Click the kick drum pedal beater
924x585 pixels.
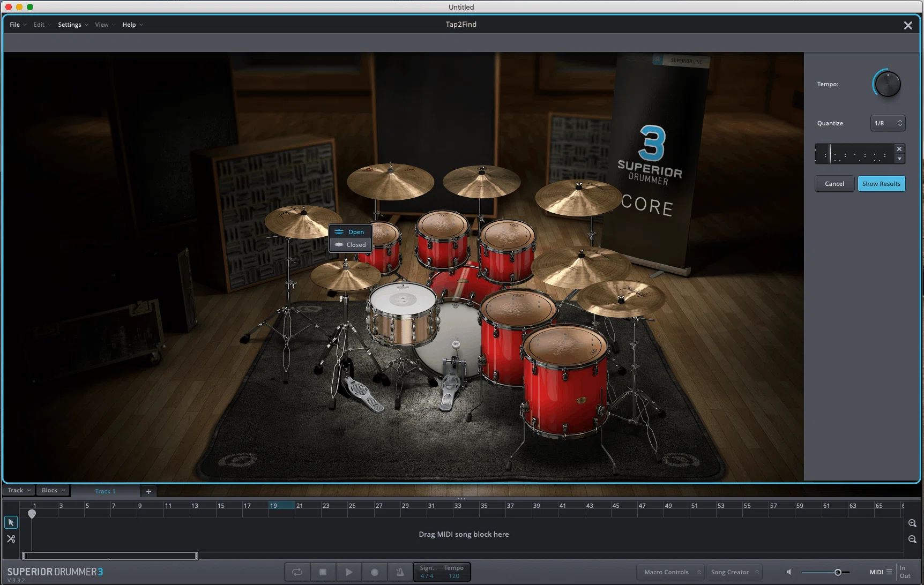456,344
